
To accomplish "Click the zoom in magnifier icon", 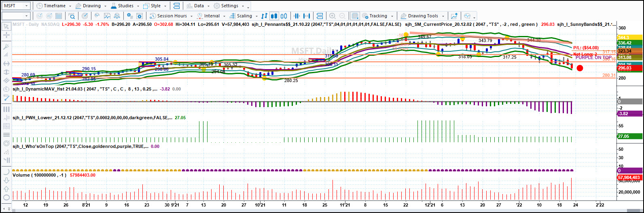I will coord(332,16).
